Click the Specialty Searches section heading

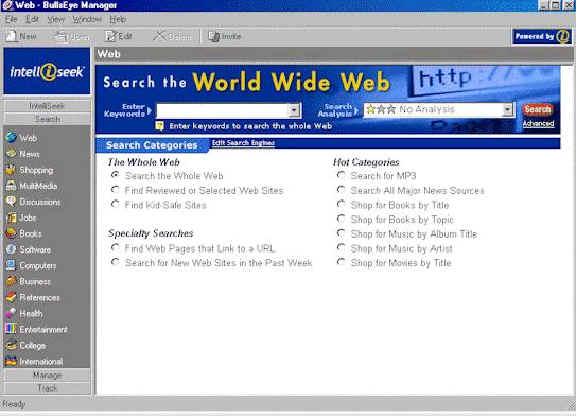tap(151, 233)
